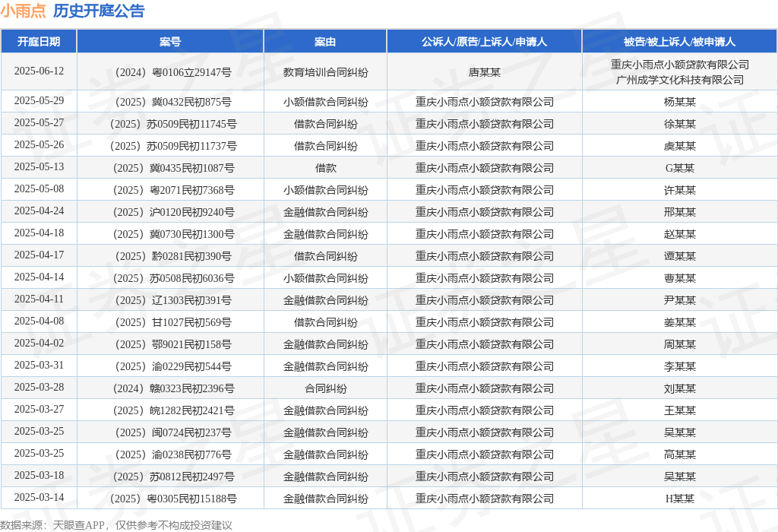This screenshot has width=778, height=532.
Task: Click defendant 曹某某
Action: pos(680,278)
